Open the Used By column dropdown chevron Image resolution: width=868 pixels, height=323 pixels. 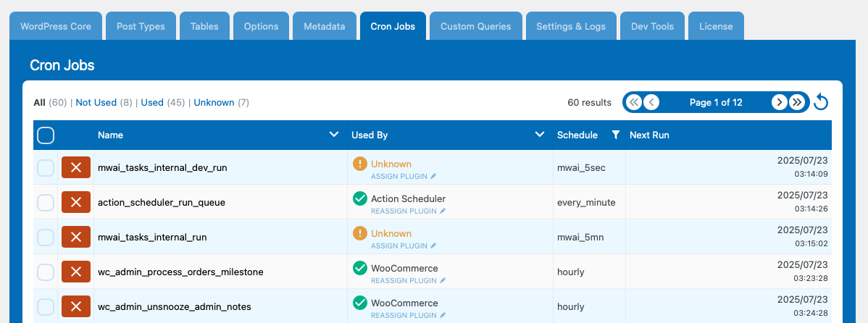click(x=540, y=135)
